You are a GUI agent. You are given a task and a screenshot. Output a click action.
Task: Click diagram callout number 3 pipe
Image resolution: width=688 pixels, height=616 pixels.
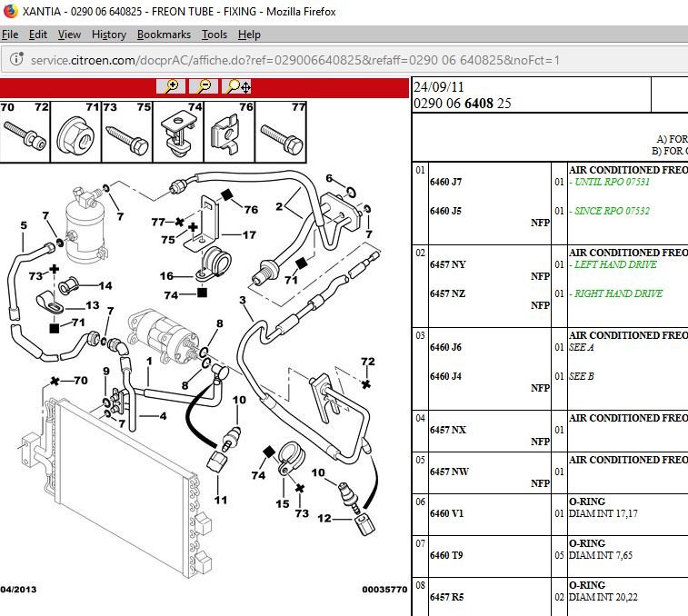tap(243, 300)
